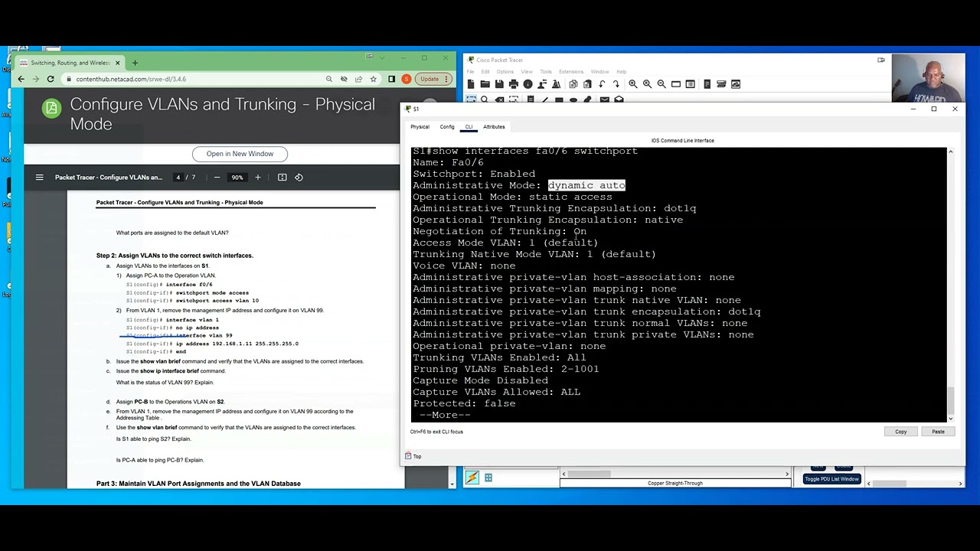Click Chrome side panel icon
The width and height of the screenshot is (980, 551).
(x=391, y=79)
